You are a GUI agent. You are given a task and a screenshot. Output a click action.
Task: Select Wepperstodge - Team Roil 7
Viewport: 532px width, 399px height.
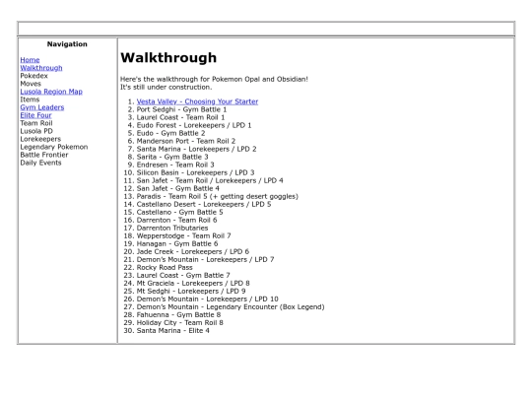point(183,235)
